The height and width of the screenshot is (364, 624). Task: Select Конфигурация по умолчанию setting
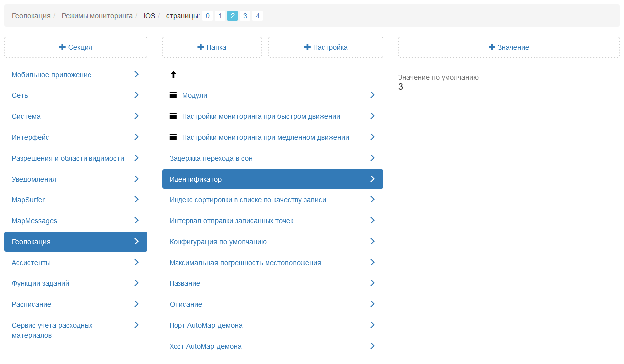click(272, 242)
